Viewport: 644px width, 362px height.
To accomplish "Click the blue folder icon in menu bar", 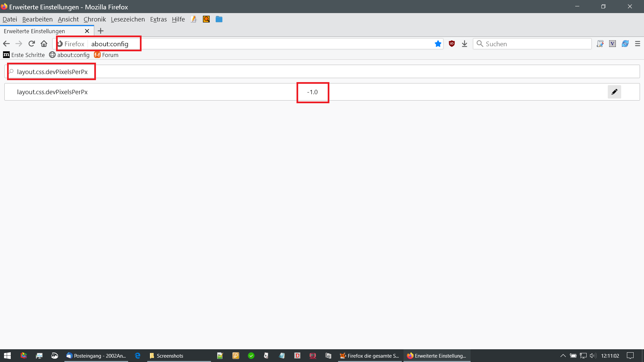I will (x=219, y=19).
